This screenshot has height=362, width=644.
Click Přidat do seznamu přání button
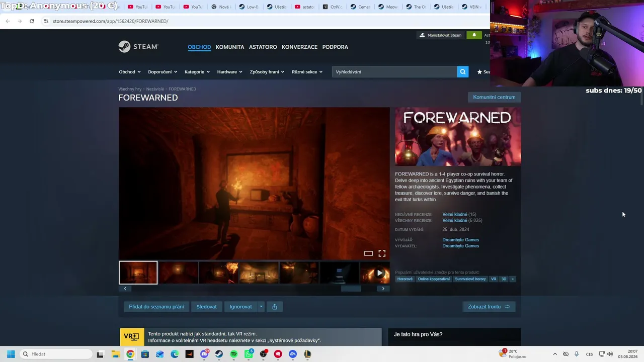point(156,307)
